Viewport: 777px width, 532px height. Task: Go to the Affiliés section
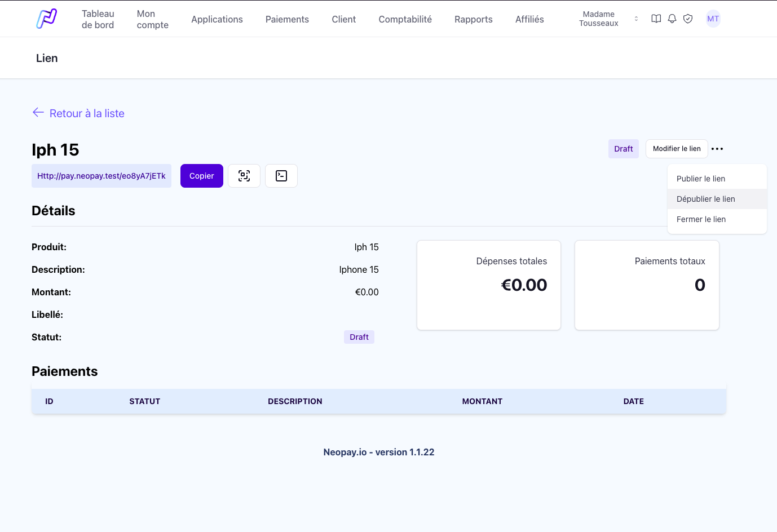click(529, 19)
